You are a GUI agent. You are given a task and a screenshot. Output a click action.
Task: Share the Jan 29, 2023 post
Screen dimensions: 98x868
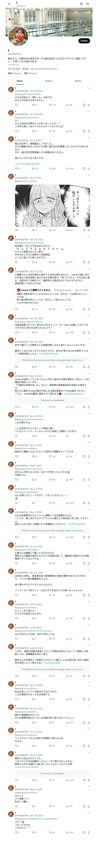[89, 105]
